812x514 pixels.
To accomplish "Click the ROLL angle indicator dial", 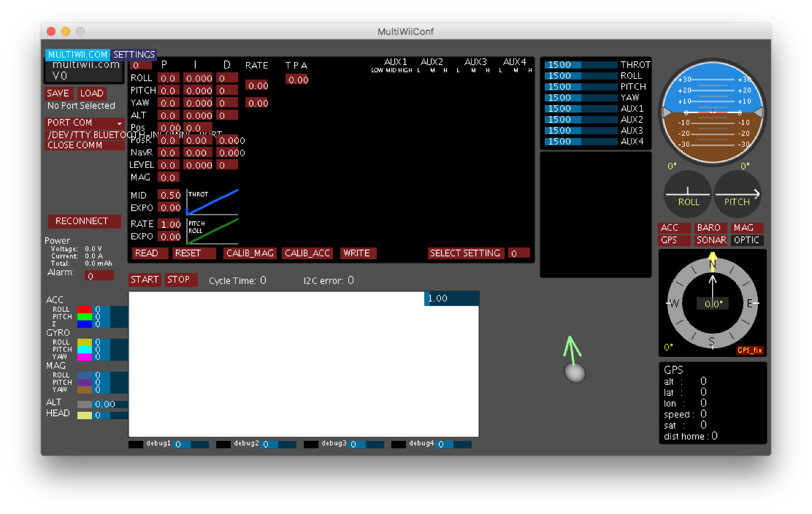I will click(688, 195).
